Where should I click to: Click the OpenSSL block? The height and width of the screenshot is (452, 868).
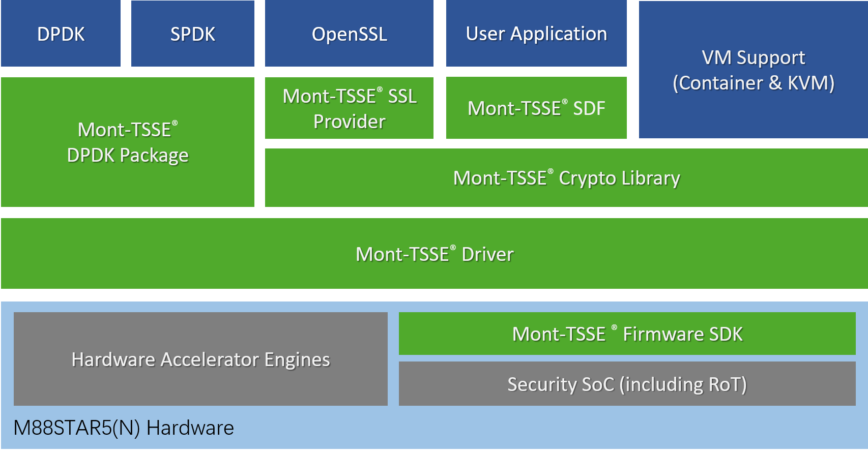(349, 34)
